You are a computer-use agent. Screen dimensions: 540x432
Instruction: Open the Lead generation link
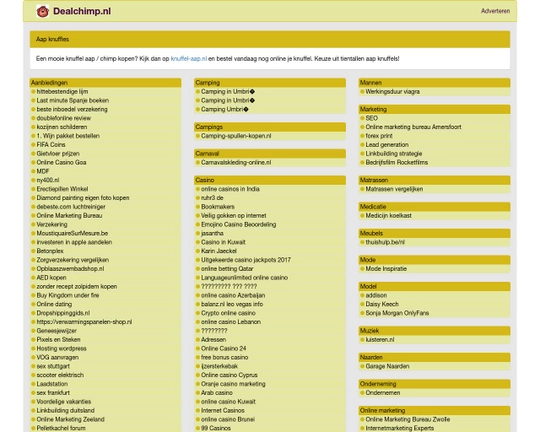387,145
